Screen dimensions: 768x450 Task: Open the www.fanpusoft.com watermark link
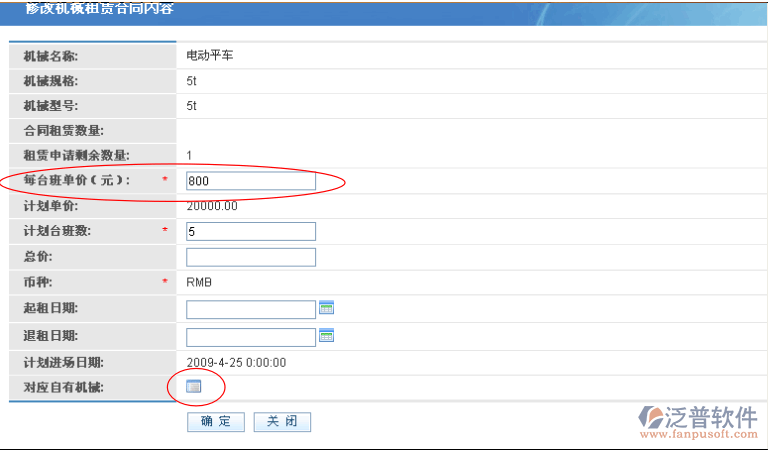tap(699, 435)
